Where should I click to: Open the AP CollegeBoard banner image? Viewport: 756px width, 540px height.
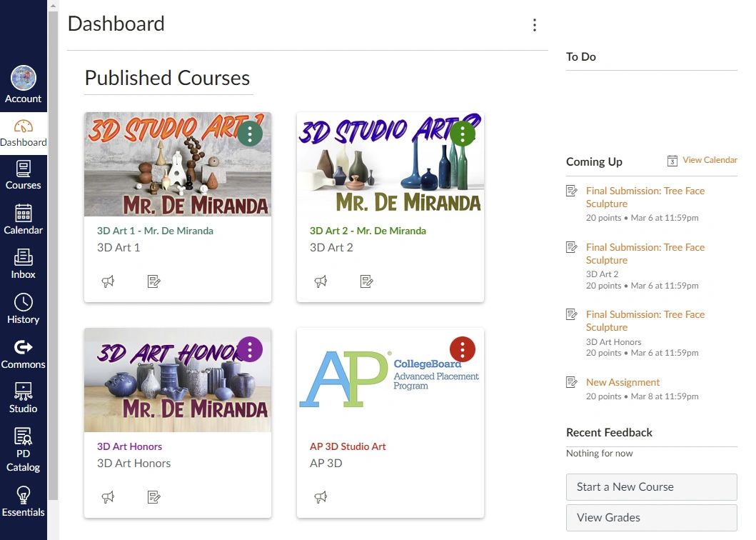tap(390, 380)
